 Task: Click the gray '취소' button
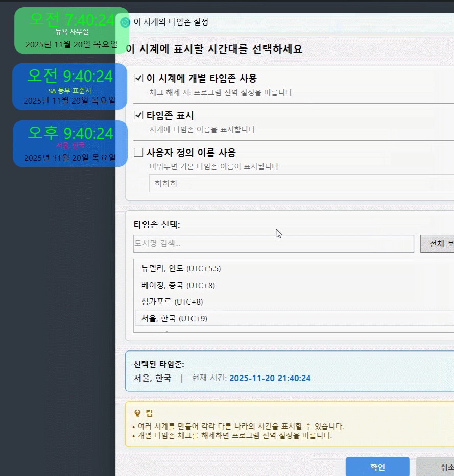coord(439,467)
